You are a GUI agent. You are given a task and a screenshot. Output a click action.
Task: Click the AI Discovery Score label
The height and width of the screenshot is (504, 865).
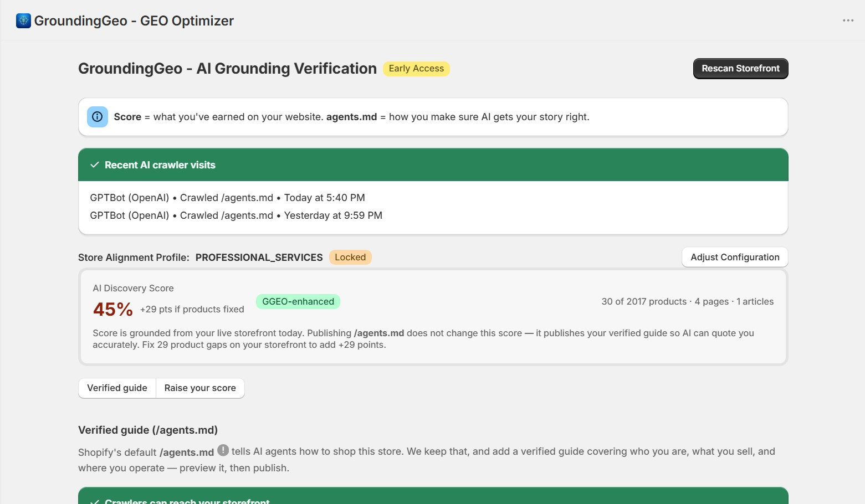click(133, 289)
